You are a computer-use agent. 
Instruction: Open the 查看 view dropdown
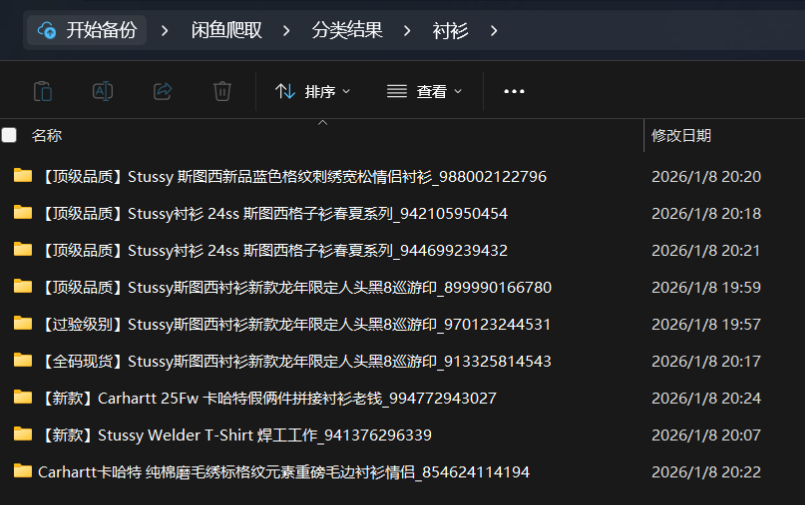(425, 92)
